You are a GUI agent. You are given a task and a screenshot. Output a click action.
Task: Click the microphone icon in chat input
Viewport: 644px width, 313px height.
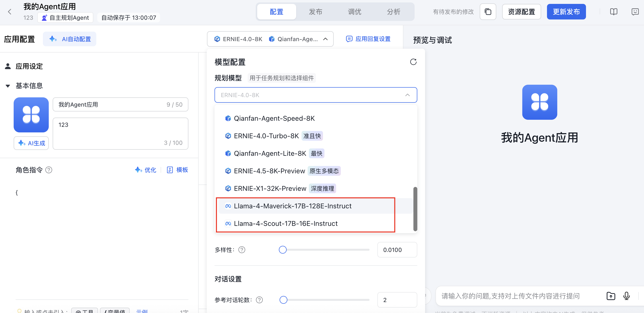[626, 296]
